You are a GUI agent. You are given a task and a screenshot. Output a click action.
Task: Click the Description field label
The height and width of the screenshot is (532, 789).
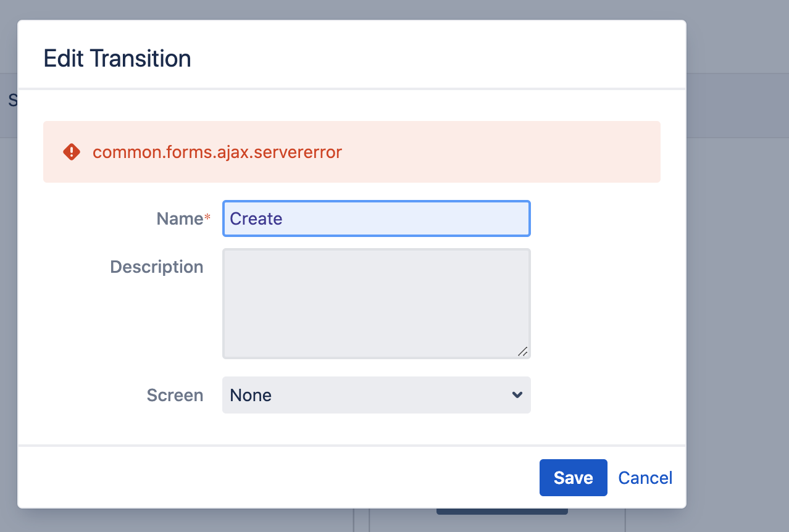[156, 267]
